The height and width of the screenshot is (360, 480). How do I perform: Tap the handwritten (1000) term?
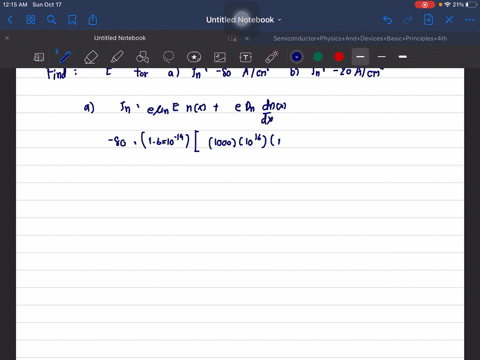222,143
